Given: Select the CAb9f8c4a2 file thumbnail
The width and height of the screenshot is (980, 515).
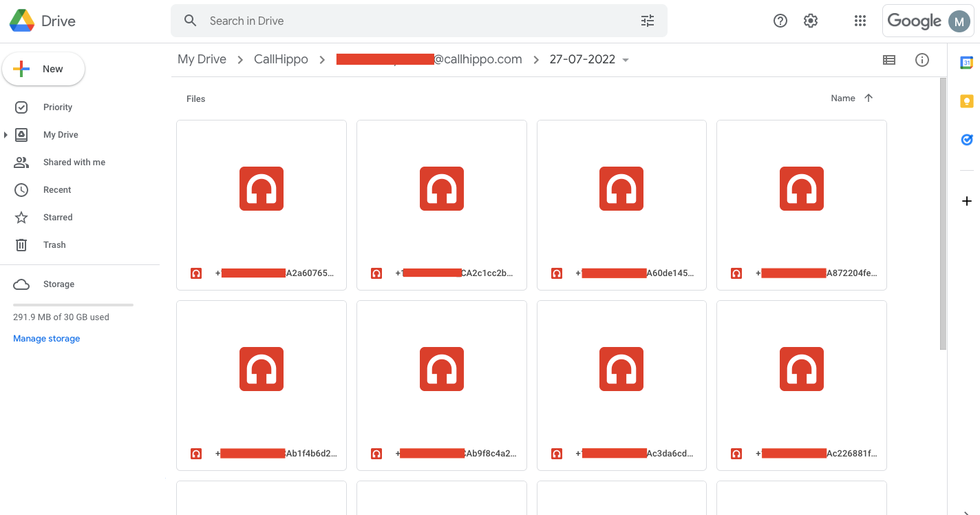Looking at the screenshot, I should click(x=442, y=369).
